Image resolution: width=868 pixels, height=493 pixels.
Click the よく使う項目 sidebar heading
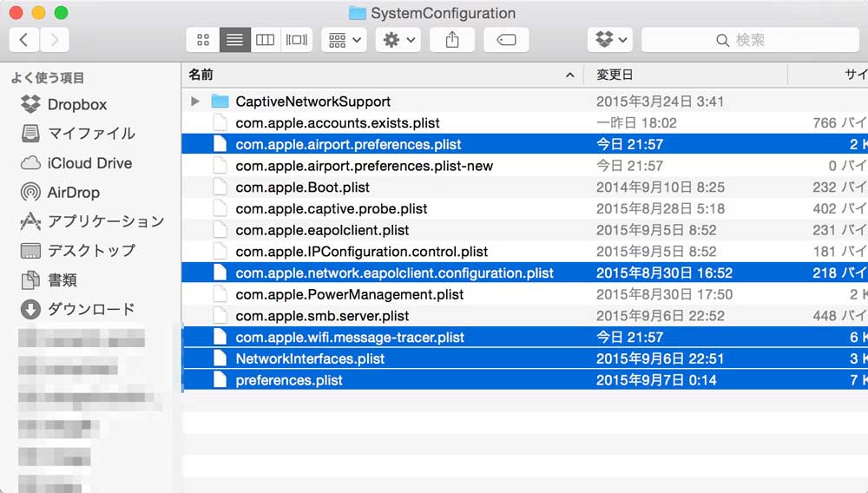[x=48, y=78]
